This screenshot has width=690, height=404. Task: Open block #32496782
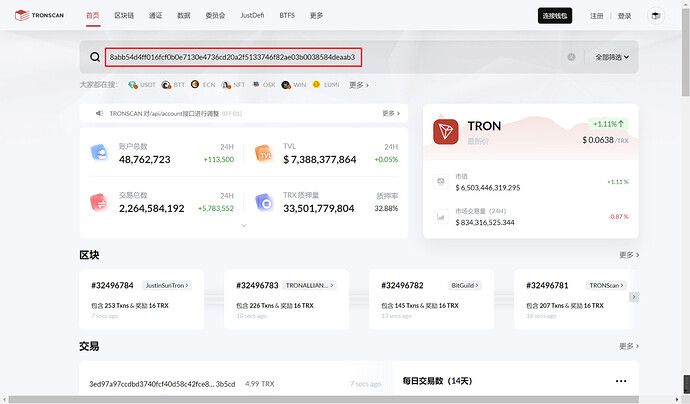pyautogui.click(x=402, y=285)
